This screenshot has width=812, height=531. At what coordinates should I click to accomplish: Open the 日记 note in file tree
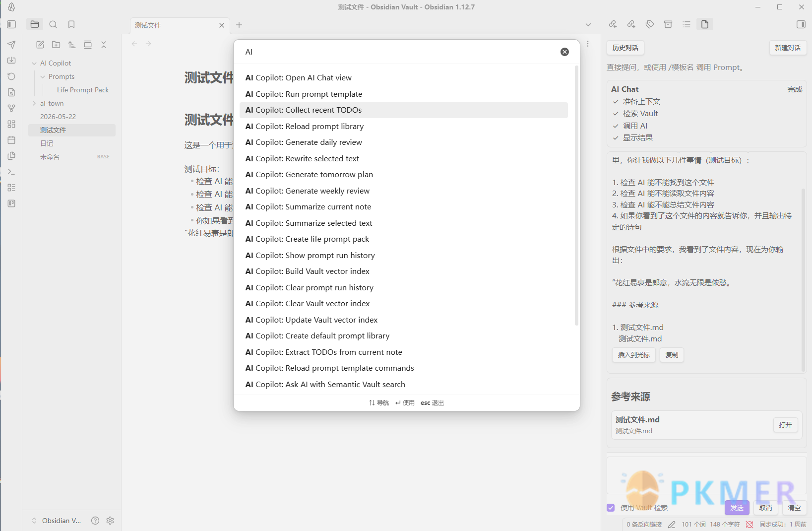(72, 143)
